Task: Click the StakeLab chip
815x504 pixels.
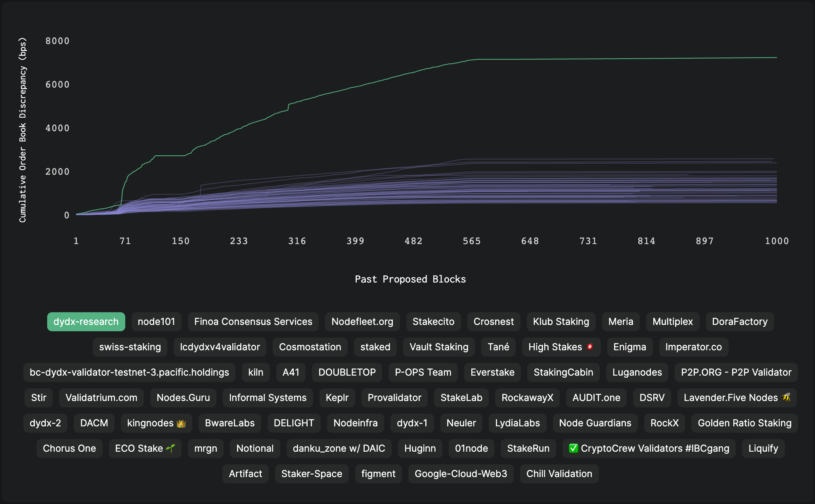Action: [461, 397]
